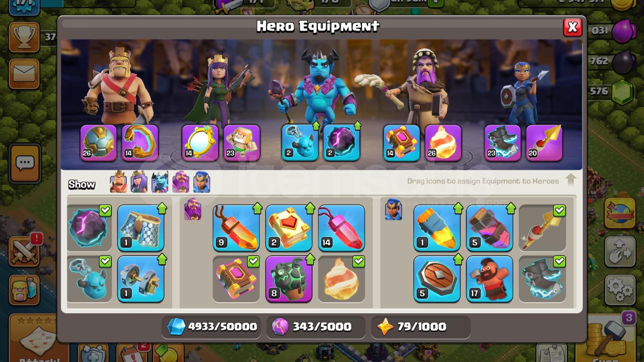Viewport: 644px width, 362px height.
Task: Filter by Grand Warden in Show row
Action: point(181,182)
